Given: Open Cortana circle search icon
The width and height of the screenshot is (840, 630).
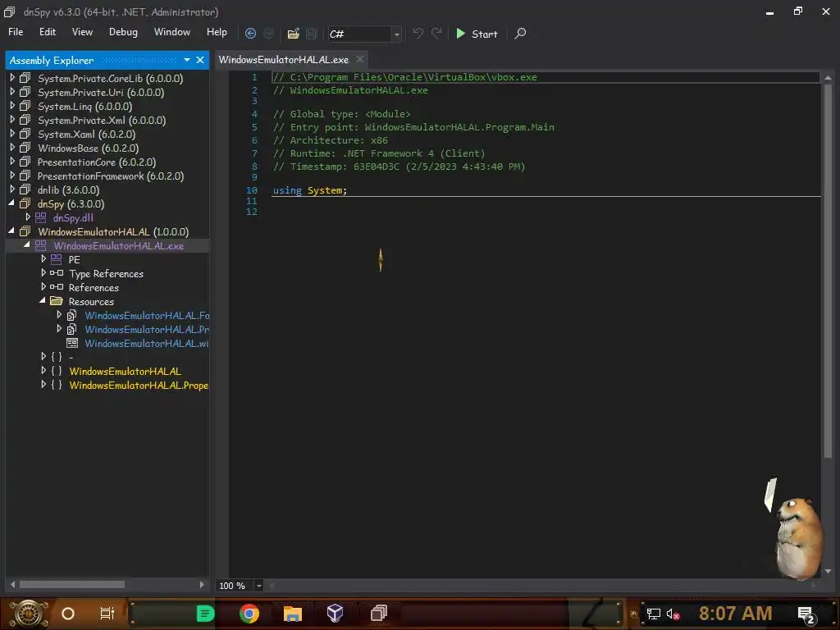Looking at the screenshot, I should pos(68,614).
